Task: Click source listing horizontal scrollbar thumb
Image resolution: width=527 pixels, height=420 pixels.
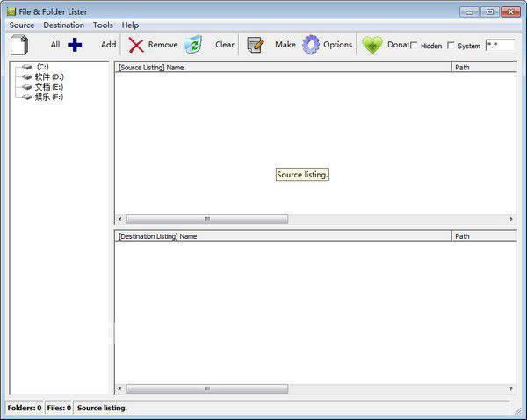Action: pyautogui.click(x=207, y=220)
